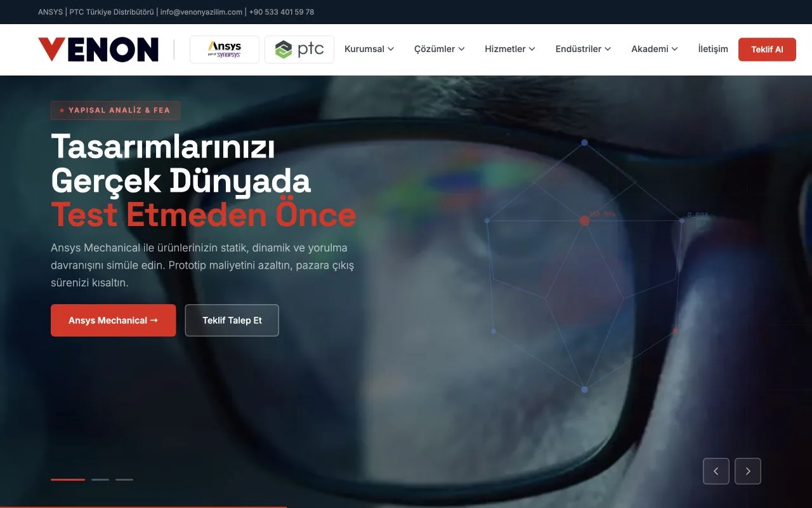This screenshot has width=812, height=508.
Task: Click the Teklif Al button
Action: tap(767, 50)
